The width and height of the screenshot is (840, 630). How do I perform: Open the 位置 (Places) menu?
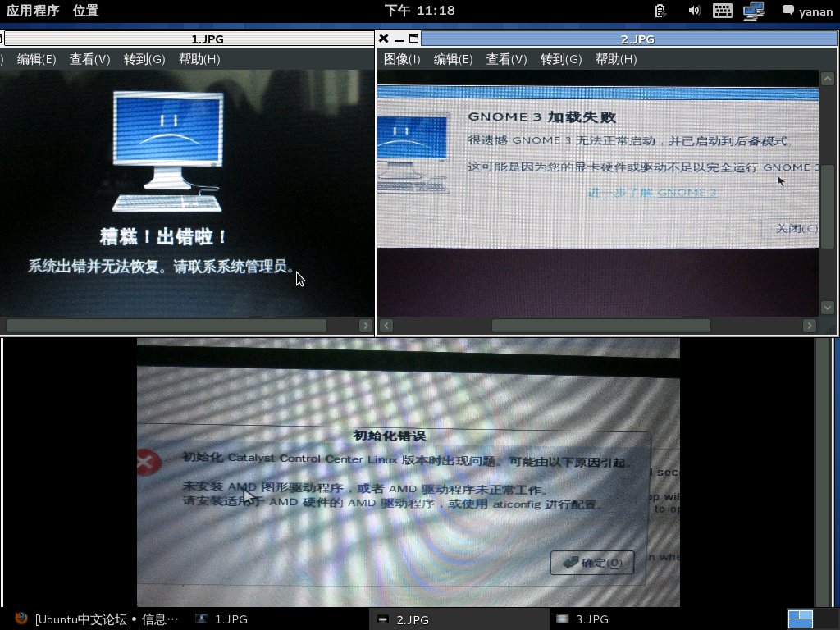85,11
